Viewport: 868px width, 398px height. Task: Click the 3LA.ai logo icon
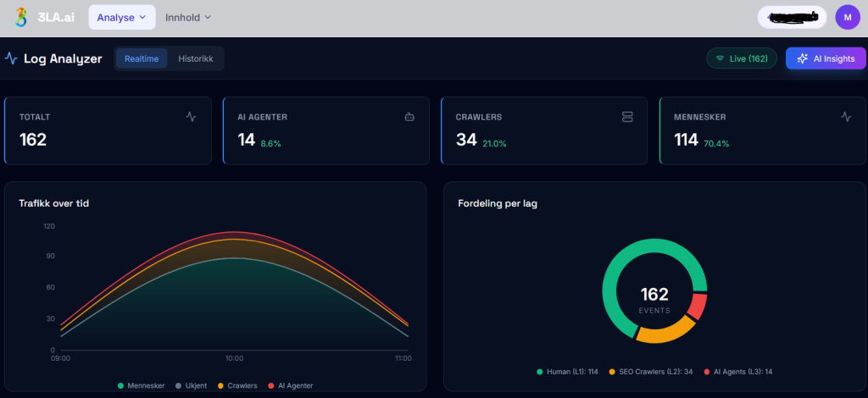click(21, 17)
